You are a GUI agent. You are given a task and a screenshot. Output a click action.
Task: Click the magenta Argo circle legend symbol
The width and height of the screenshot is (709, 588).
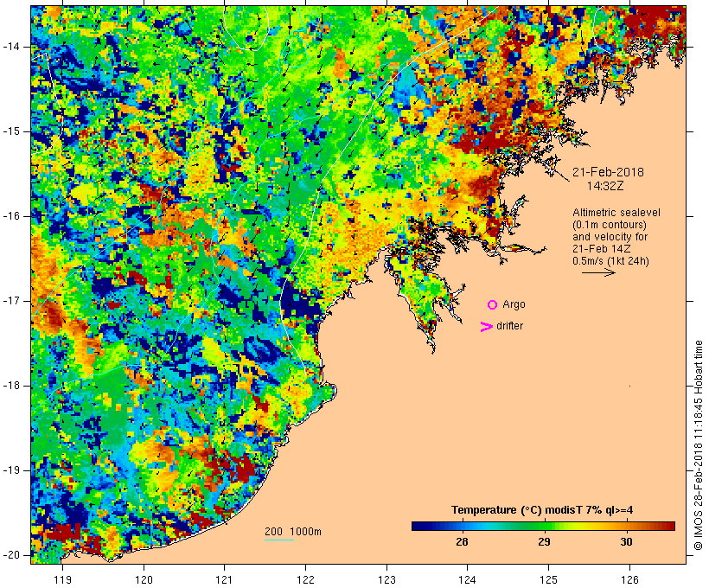pyautogui.click(x=493, y=305)
